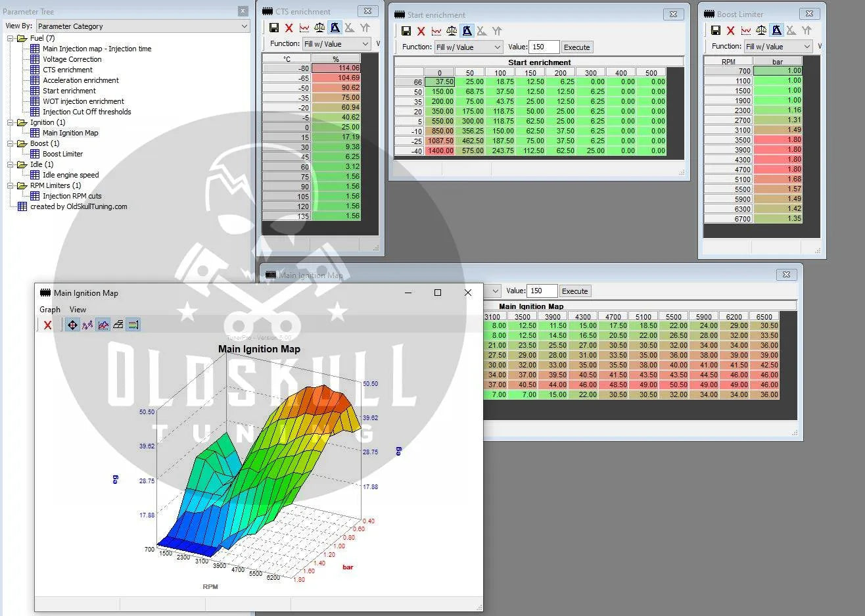Viewport: 865px width, 616px height.
Task: Save the Start enrichment table with the floppy icon
Action: [x=406, y=31]
